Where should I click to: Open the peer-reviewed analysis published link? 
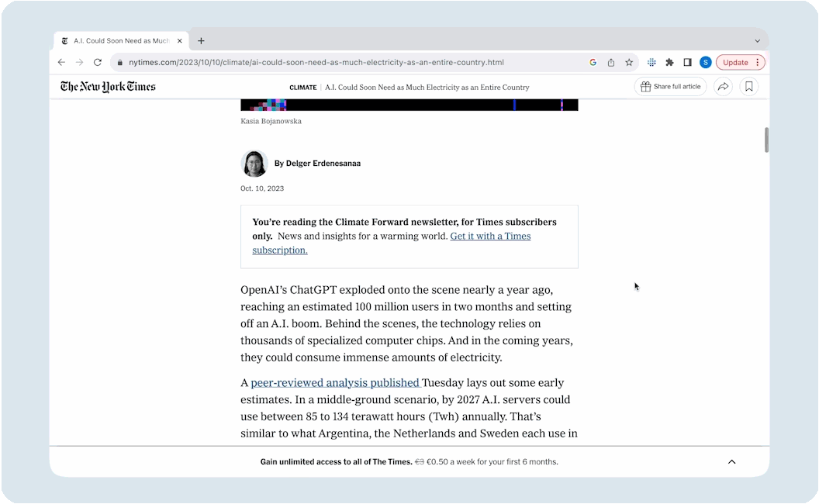[335, 382]
